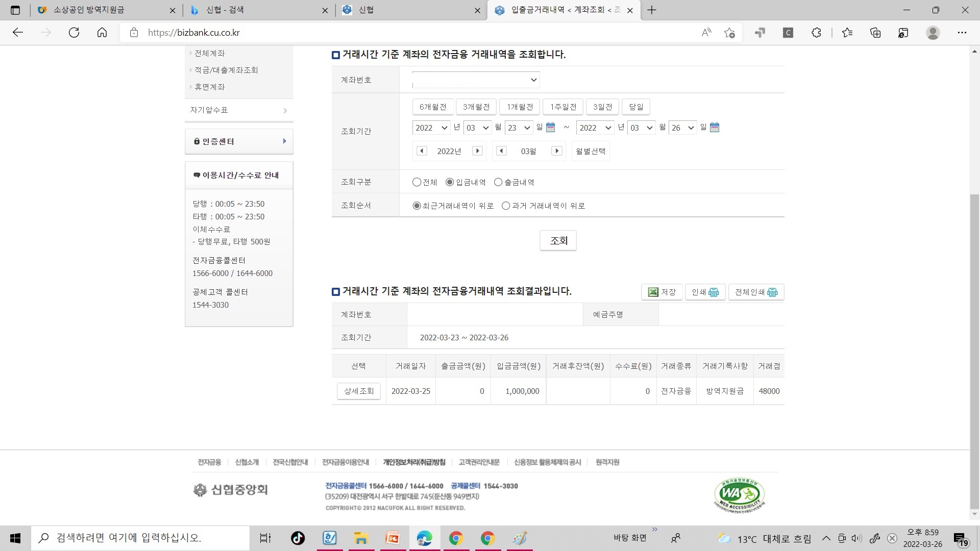Click the 조회 search button
Screen dimensions: 980x551
tap(557, 240)
